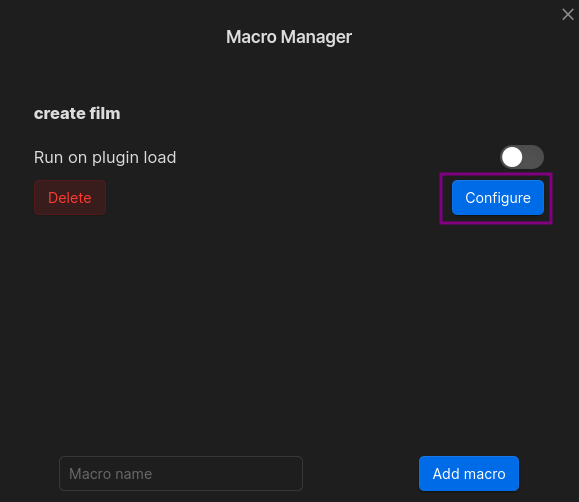
Task: Click the Run on plugin load label
Action: [x=105, y=157]
